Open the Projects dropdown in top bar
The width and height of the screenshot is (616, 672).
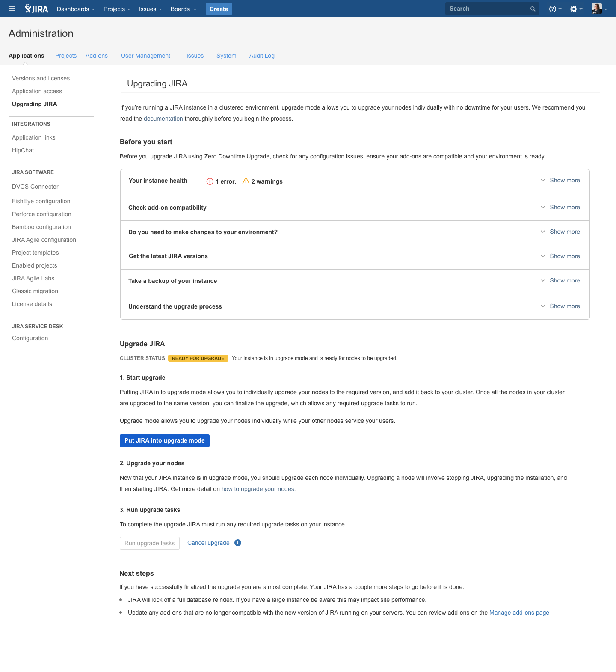coord(117,9)
